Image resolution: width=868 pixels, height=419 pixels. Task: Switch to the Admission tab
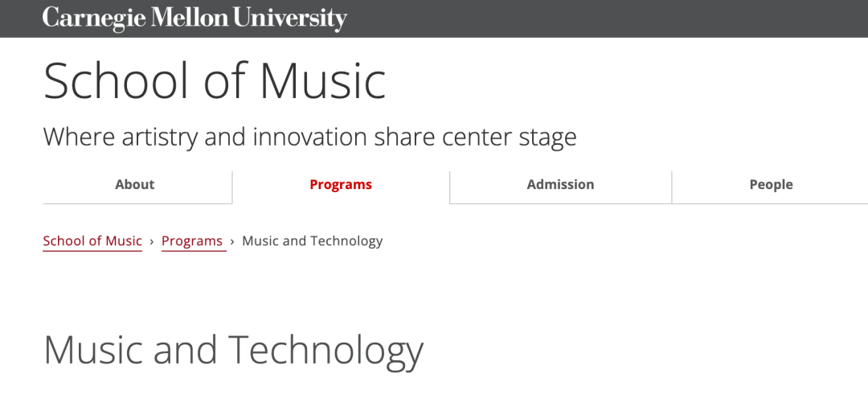(560, 185)
